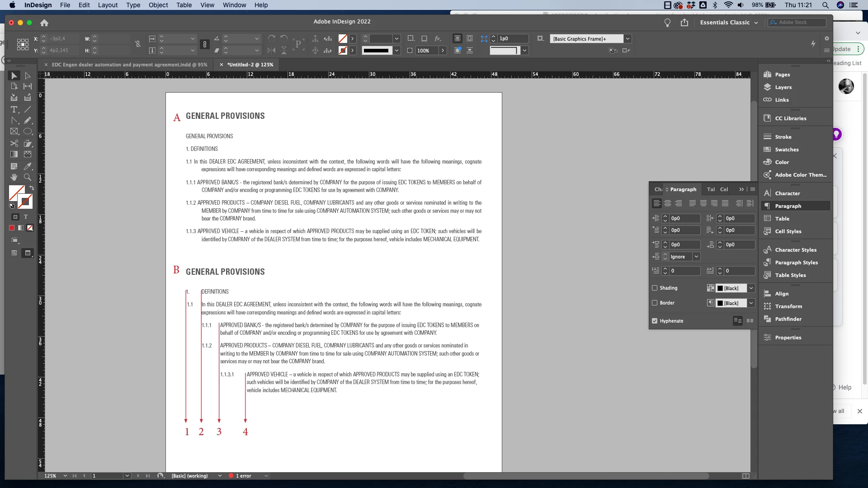Enable the Shading checkbox
The width and height of the screenshot is (868, 488).
pyautogui.click(x=655, y=288)
